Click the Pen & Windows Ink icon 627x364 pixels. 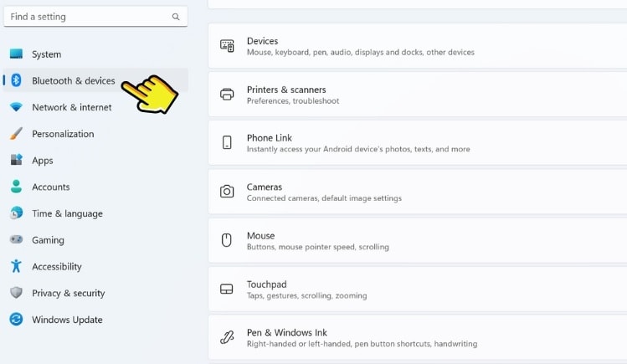(x=227, y=337)
